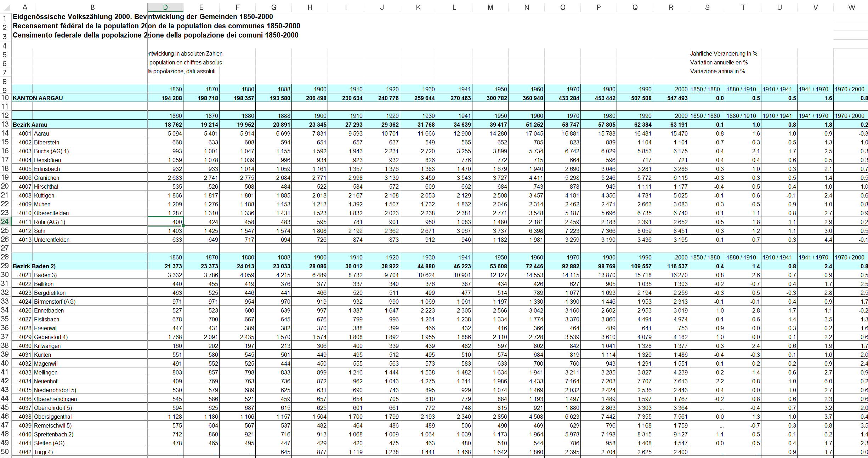
Task: Click the Variation annuelle en % heading
Action: click(719, 62)
